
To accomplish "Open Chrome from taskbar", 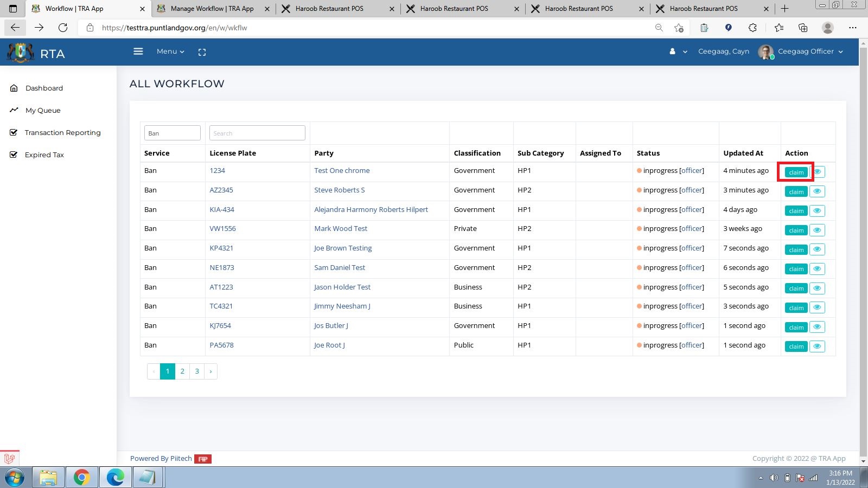I will 82,478.
